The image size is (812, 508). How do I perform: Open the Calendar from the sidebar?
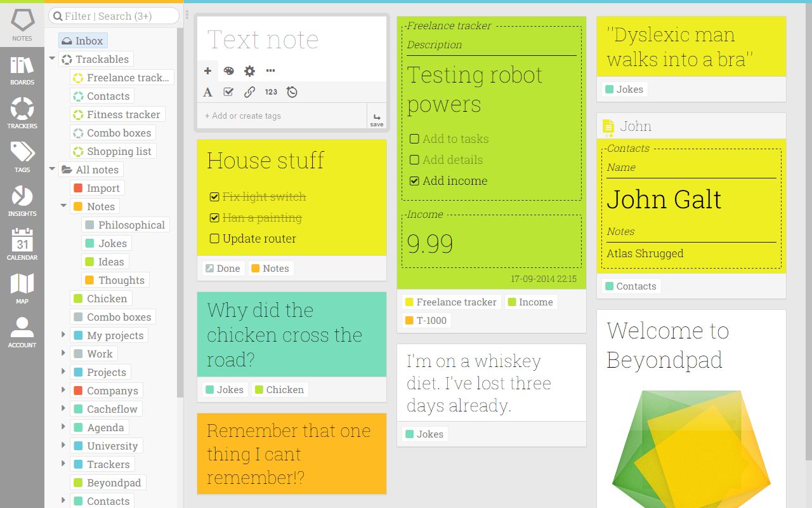[22, 244]
